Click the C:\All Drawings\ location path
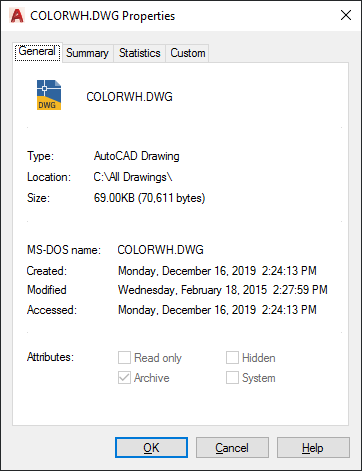The height and width of the screenshot is (471, 362). (133, 177)
